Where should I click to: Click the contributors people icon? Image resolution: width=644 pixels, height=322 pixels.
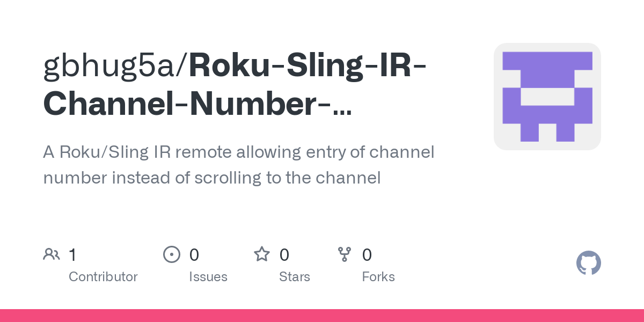(52, 254)
